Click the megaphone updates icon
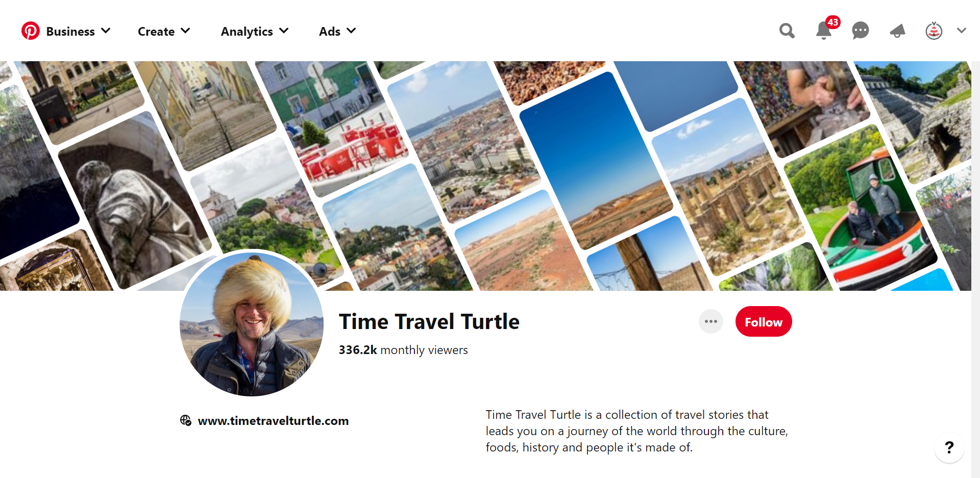Screen dimensions: 980x478 coord(897,31)
